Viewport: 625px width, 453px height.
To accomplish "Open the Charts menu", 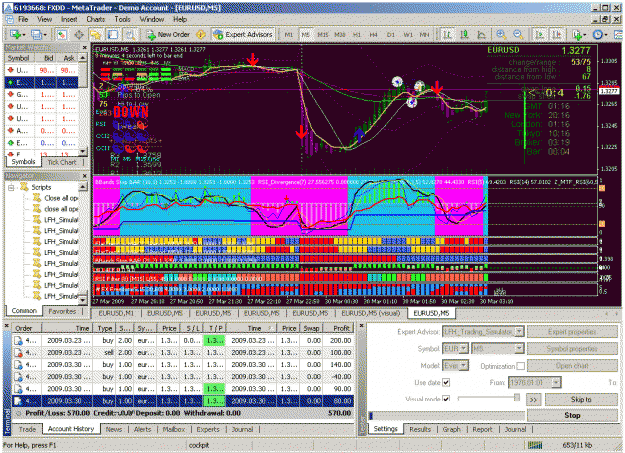I will (96, 19).
